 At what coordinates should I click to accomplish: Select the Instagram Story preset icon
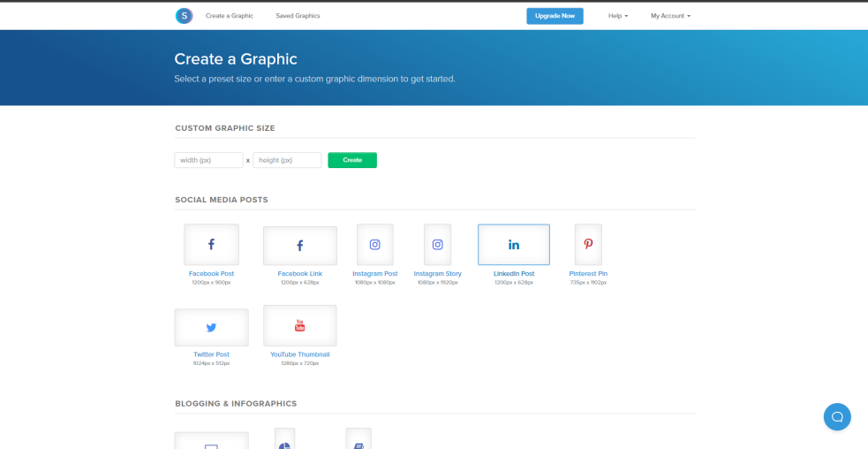point(437,245)
